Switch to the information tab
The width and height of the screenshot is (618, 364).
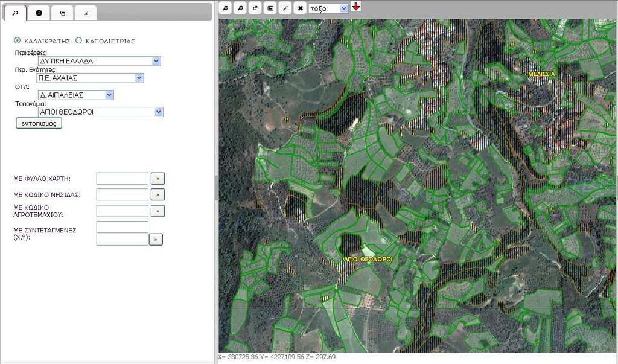[x=39, y=13]
